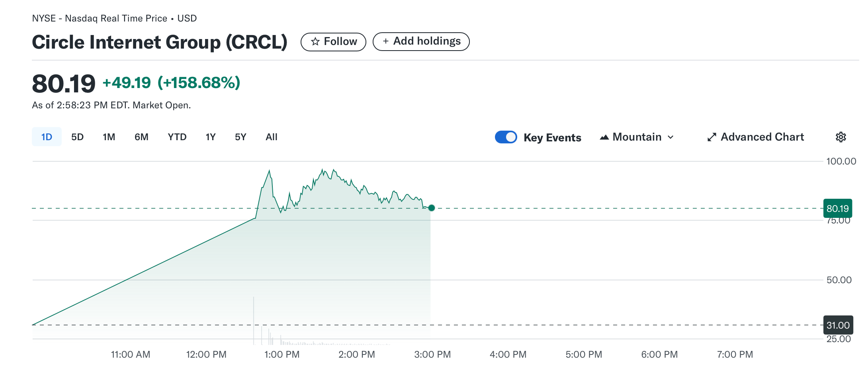Show All-time chart range
This screenshot has height=372, width=868.
pyautogui.click(x=271, y=137)
